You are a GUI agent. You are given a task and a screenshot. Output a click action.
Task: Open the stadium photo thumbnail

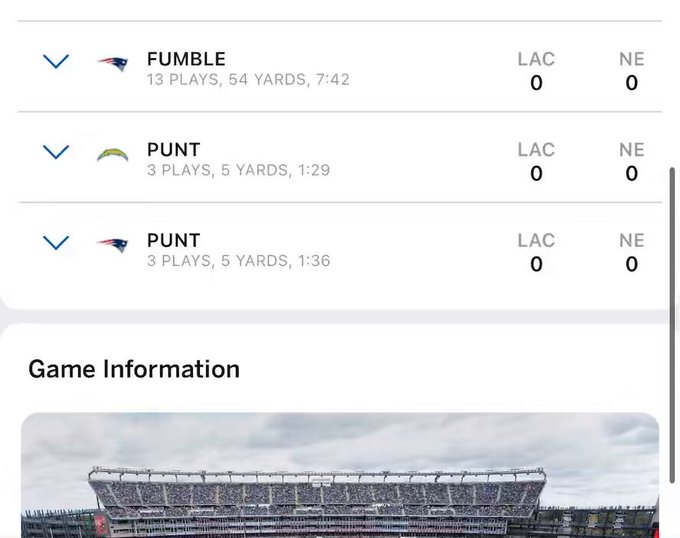click(340, 475)
